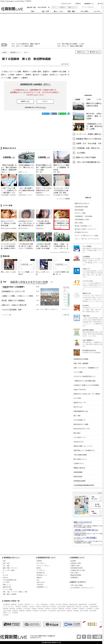This screenshot has width=104, height=644.
Task: Switch ranking to the 1週間 tab
Action: pos(88,99)
